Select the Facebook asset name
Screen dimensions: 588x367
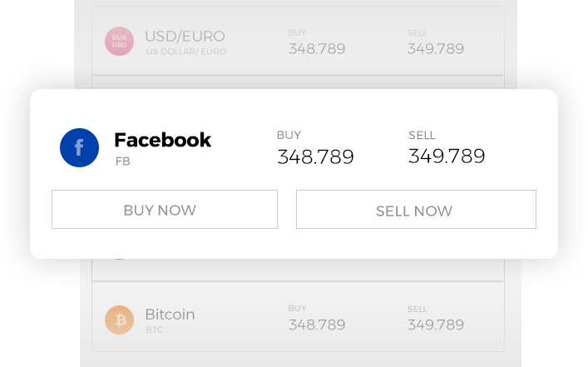pos(162,140)
